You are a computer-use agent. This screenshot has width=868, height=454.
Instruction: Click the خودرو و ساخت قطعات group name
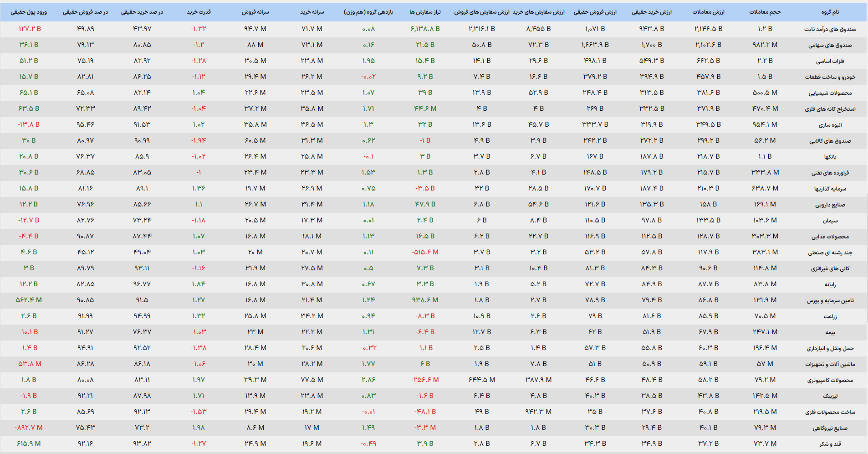pyautogui.click(x=830, y=77)
